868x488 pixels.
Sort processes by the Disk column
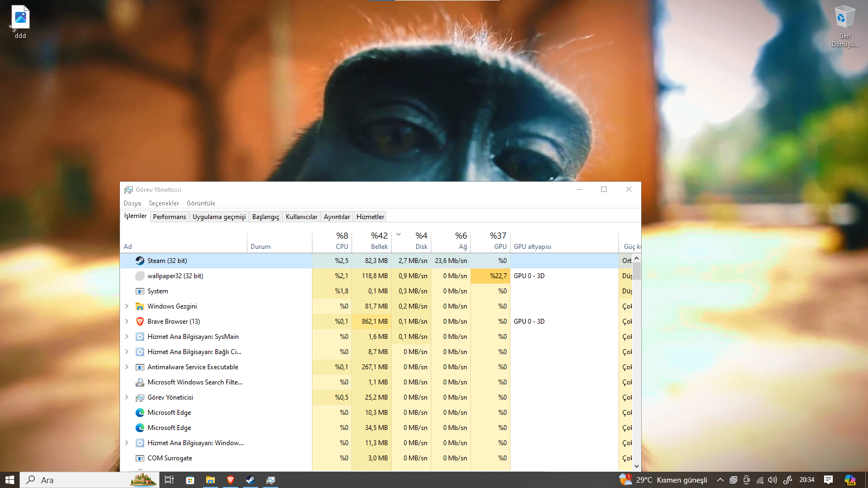(x=411, y=241)
